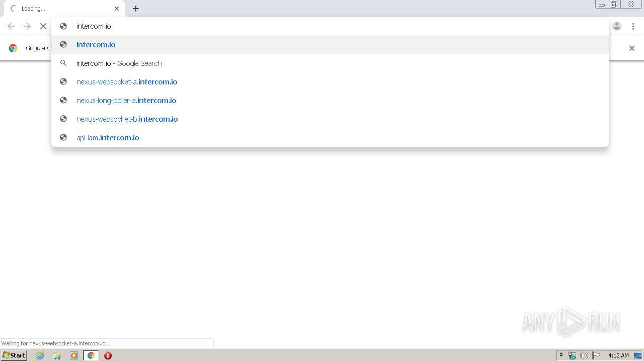Image resolution: width=644 pixels, height=362 pixels.
Task: Open Windows Media Player from taskbar
Action: [x=74, y=355]
